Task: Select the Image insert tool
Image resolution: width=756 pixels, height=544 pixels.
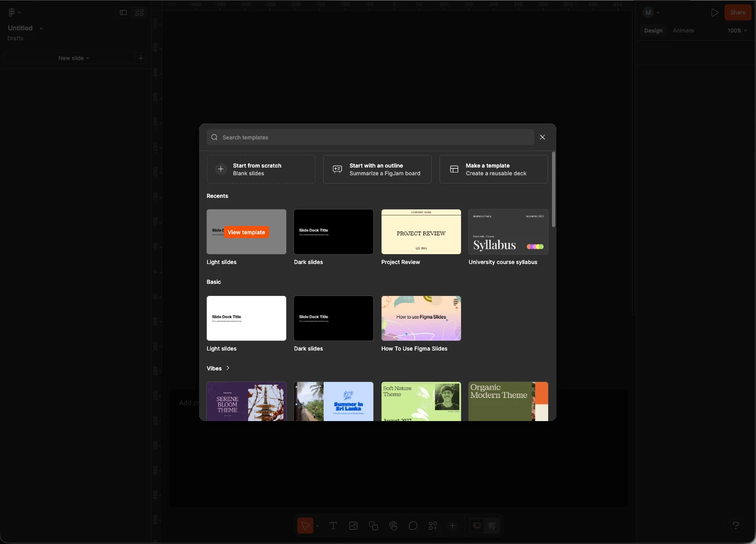Action: point(353,526)
